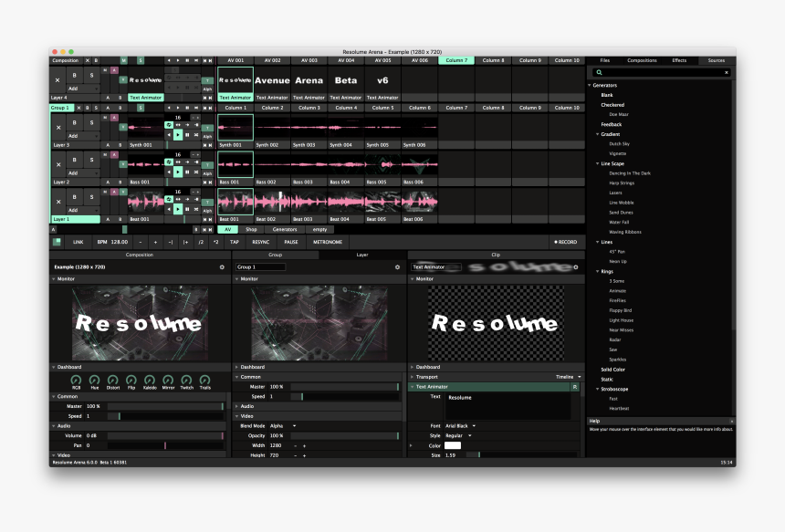This screenshot has width=785, height=532.
Task: Clear the search field with the X
Action: pyautogui.click(x=727, y=73)
